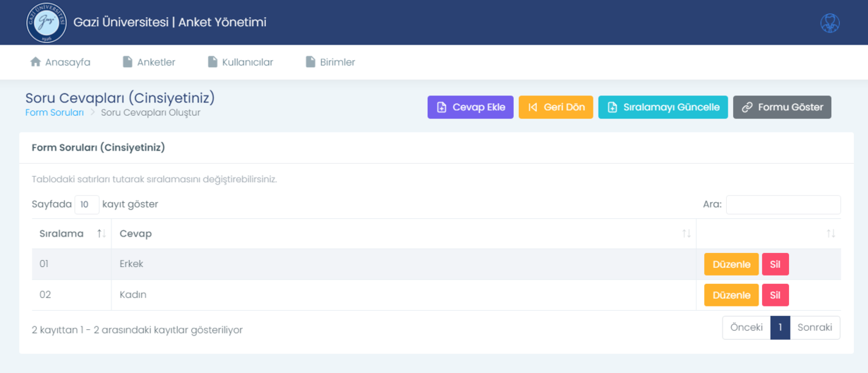Click sort arrows in the actions column
The image size is (868, 373).
pos(831,234)
